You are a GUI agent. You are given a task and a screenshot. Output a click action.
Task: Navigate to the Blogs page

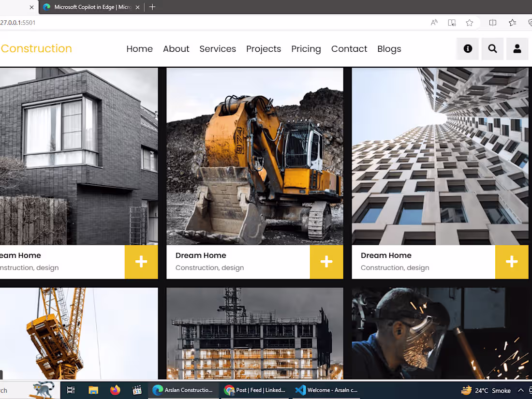tap(389, 49)
